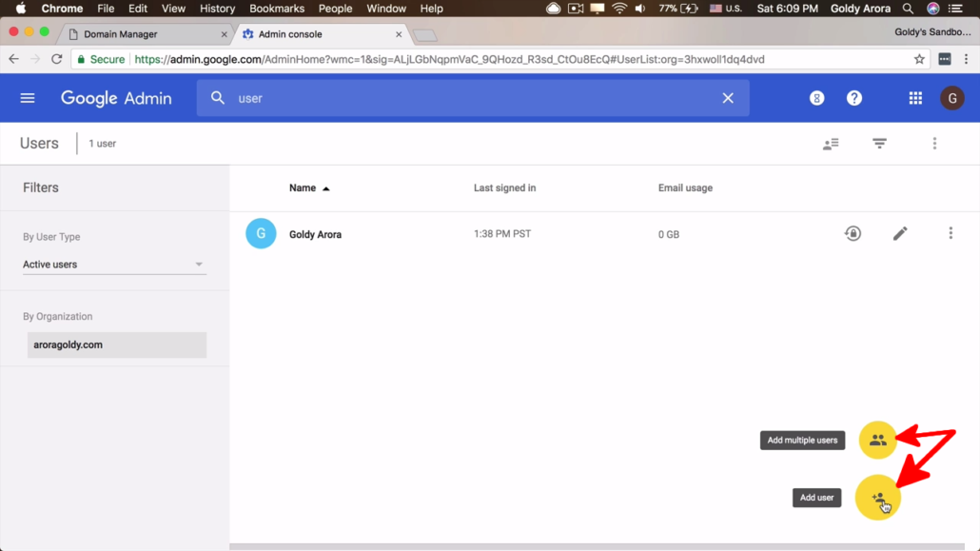The height and width of the screenshot is (551, 980).
Task: Click the Last signed in column header
Action: tap(504, 187)
